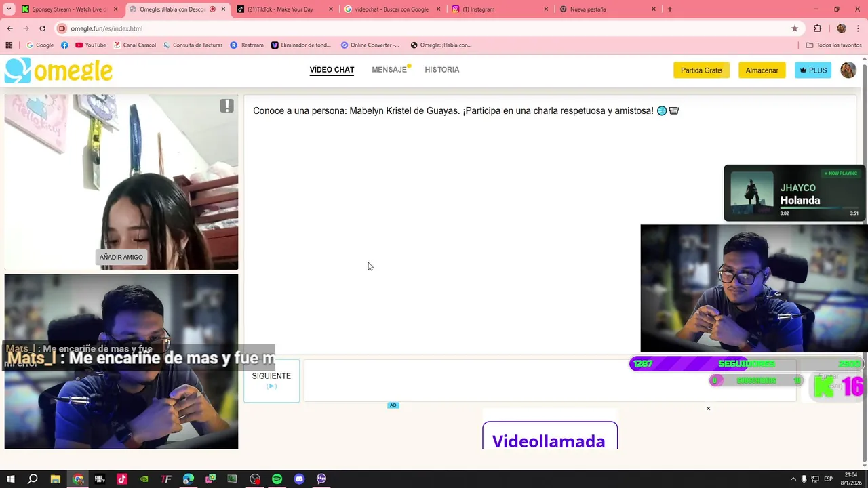Click the ESP language indicator in taskbar
Image resolution: width=868 pixels, height=488 pixels.
click(828, 479)
